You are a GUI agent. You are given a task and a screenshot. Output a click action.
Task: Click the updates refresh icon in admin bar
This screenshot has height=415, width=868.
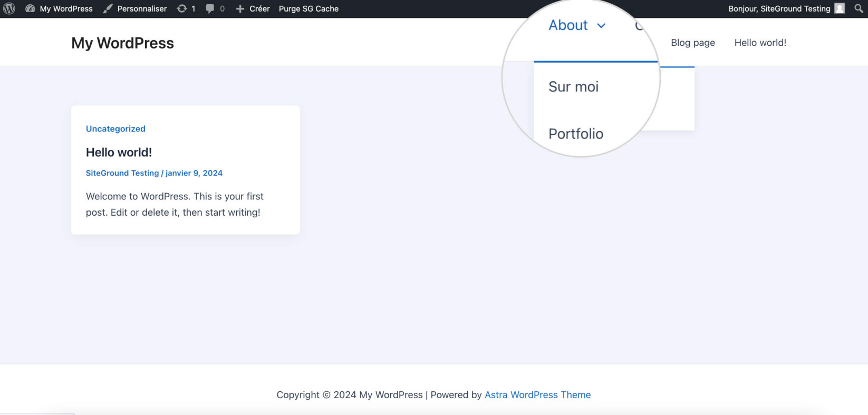point(182,8)
